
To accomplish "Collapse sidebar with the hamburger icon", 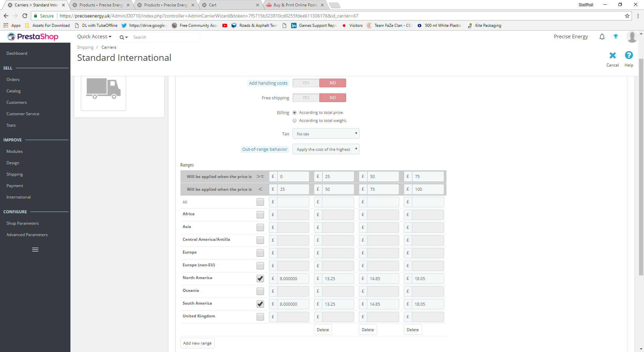I will [35, 250].
